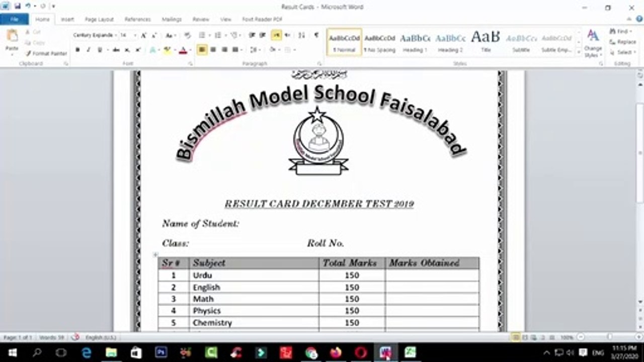Switch to the Insert tab

tap(67, 19)
